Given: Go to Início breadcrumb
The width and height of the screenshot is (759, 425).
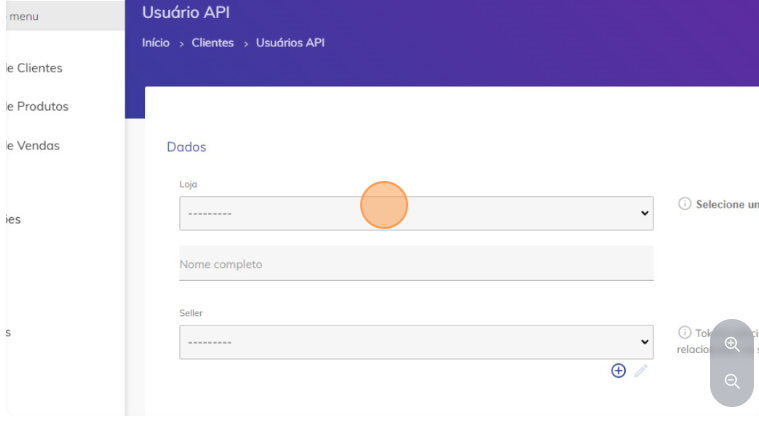Looking at the screenshot, I should (156, 43).
